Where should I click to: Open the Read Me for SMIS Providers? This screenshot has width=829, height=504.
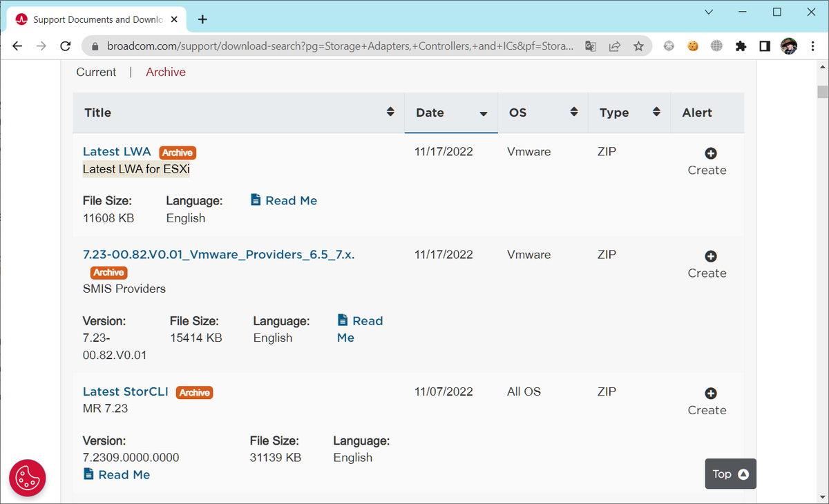coord(360,329)
